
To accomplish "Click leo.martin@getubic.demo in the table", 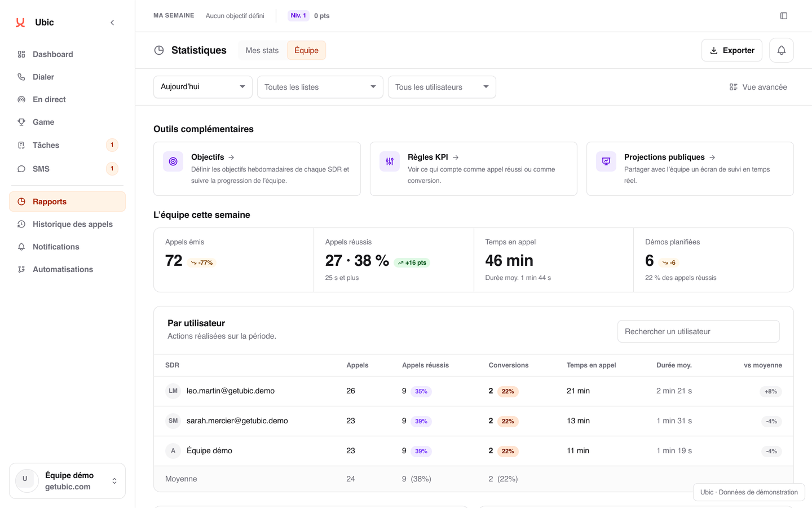I will point(231,391).
